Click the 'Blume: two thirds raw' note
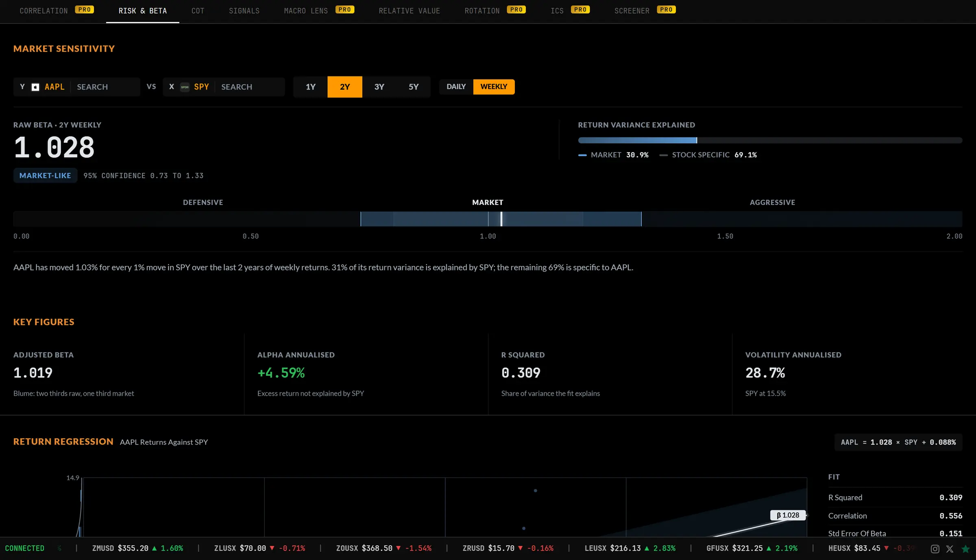976x560 pixels. pos(74,393)
